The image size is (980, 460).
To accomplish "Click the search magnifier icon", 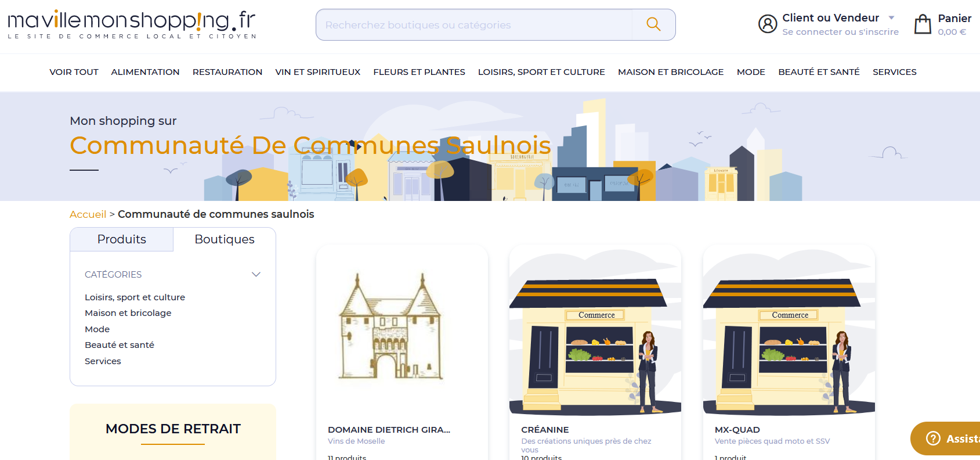I will tap(653, 24).
